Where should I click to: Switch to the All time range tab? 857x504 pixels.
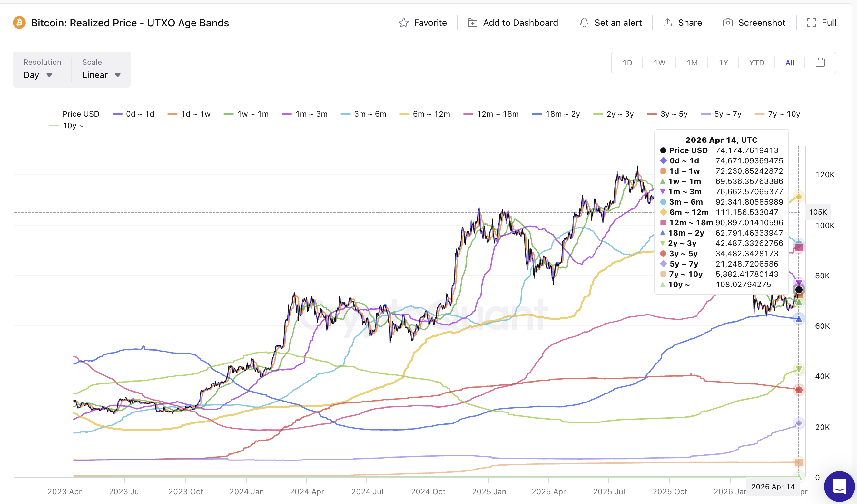(x=790, y=63)
